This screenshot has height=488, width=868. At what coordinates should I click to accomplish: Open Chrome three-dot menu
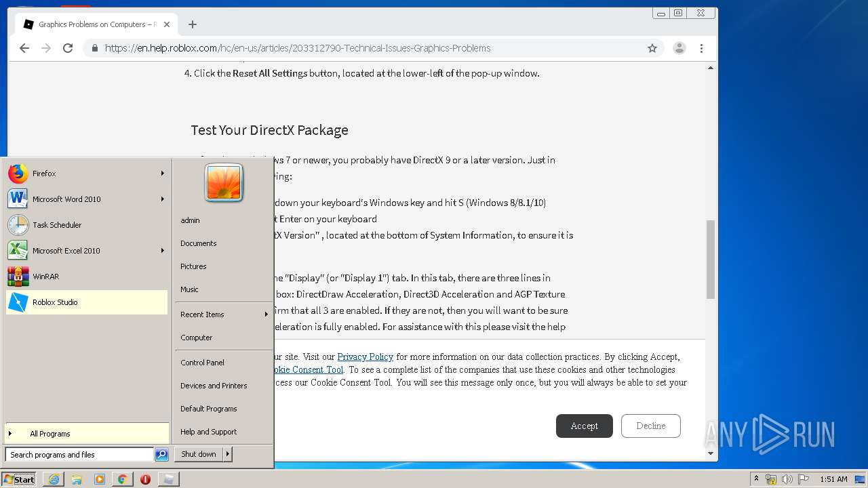[701, 48]
